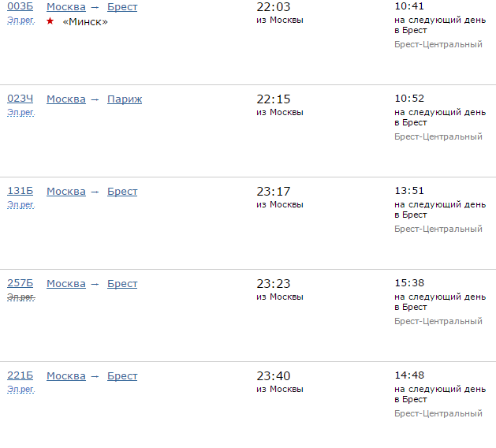Click Москва link in train 257Б row
This screenshot has height=448, width=496.
pos(66,284)
